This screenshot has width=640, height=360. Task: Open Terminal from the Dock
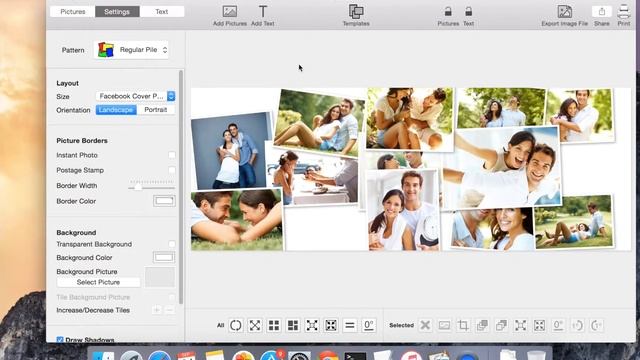355,356
